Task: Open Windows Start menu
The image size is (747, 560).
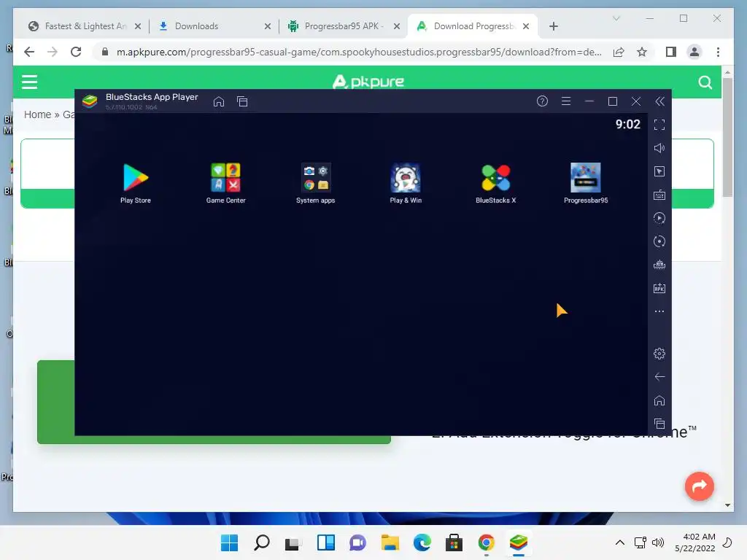Action: coord(229,542)
